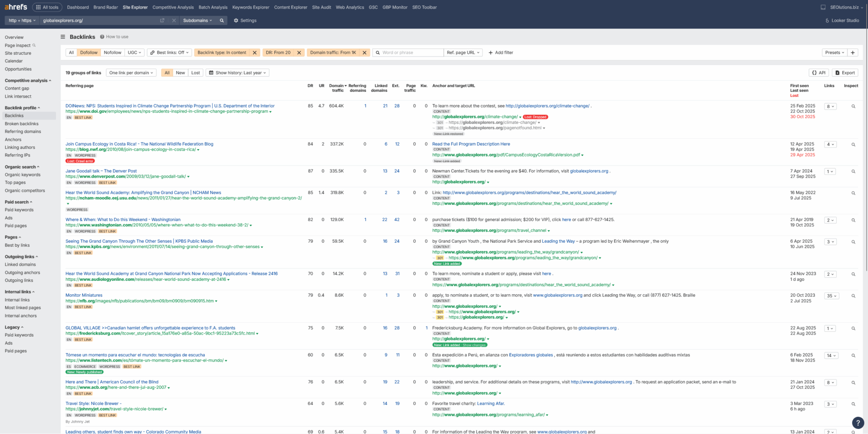
Task: Expand the One link per domain dropdown
Action: [132, 73]
